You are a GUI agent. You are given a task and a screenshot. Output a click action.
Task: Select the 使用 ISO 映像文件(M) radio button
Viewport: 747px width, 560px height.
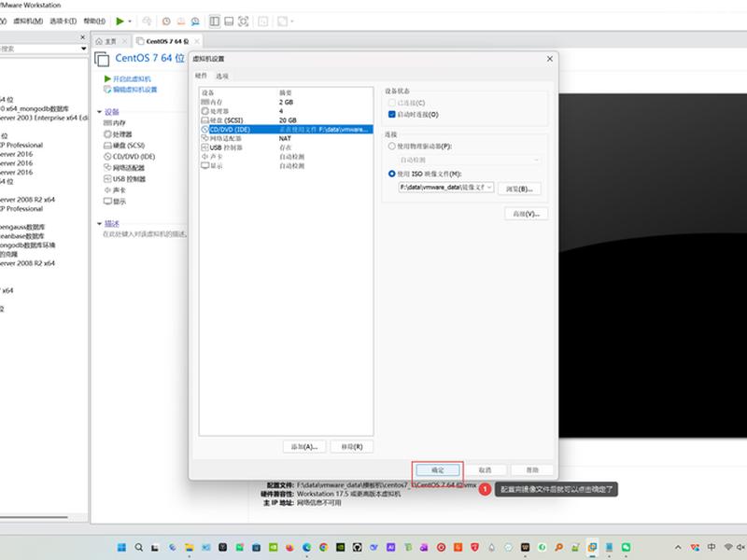tap(391, 174)
